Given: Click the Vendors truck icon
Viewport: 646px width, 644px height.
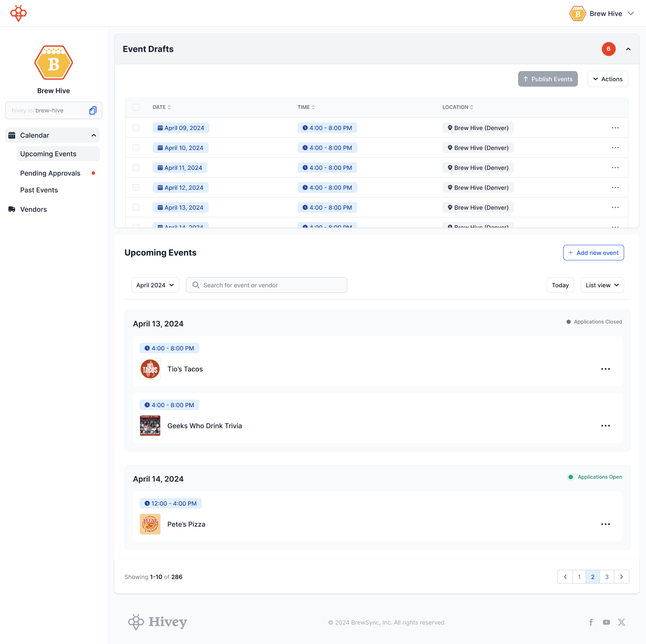Looking at the screenshot, I should (x=12, y=209).
